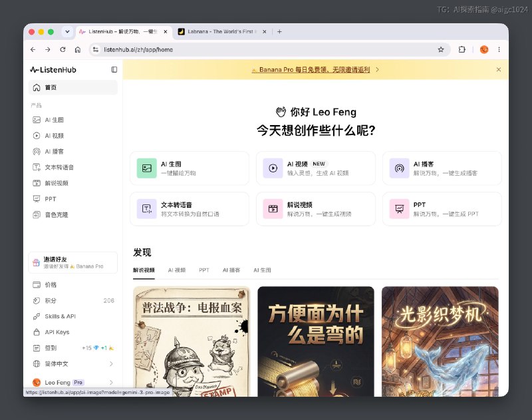Open AI 生图 in the sidebar
This screenshot has width=532, height=420.
73,120
